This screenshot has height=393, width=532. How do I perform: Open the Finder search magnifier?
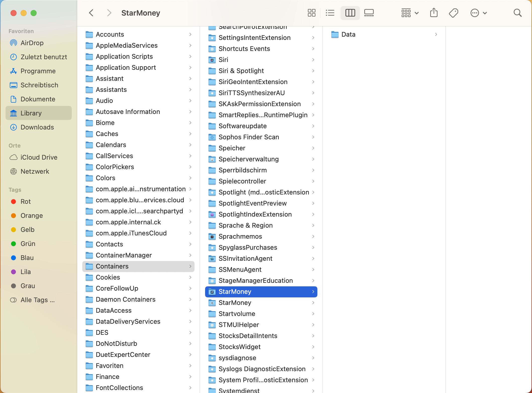point(517,13)
